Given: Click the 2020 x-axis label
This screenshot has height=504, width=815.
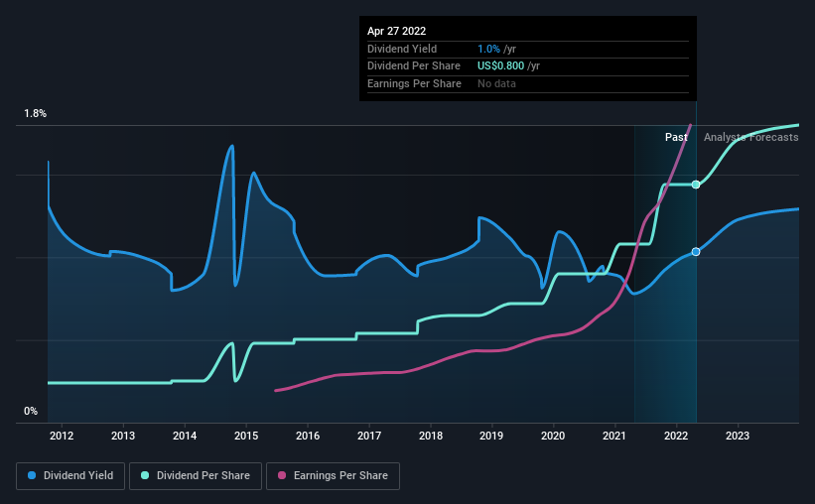Looking at the screenshot, I should coord(553,436).
